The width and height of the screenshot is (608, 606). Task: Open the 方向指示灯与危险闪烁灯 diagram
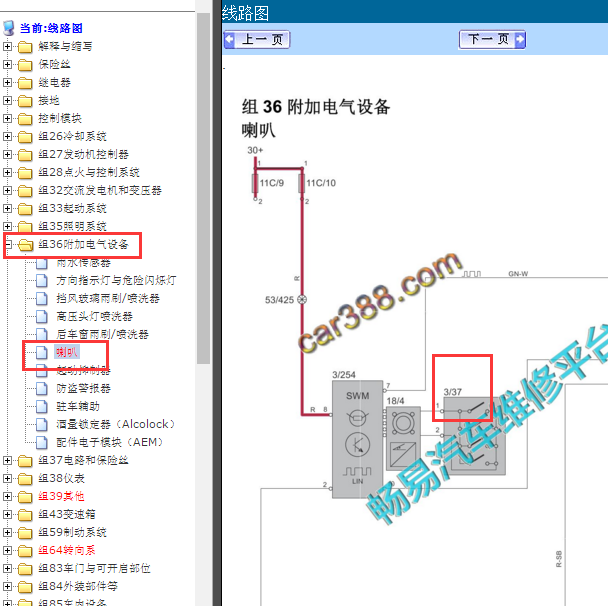116,281
